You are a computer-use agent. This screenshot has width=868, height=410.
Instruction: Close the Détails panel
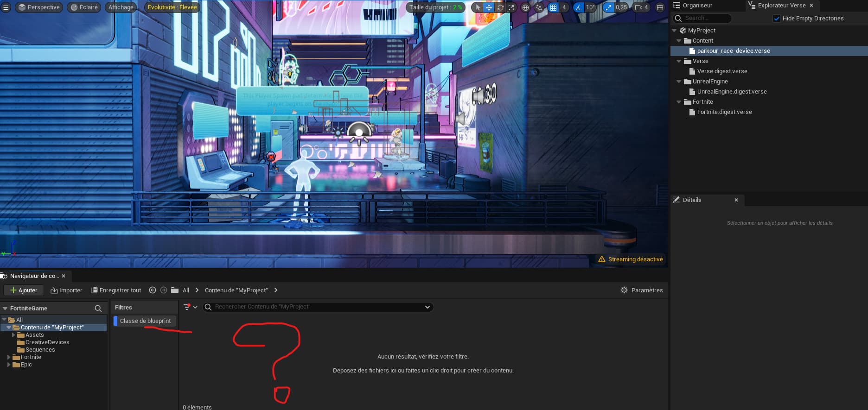[x=736, y=200]
